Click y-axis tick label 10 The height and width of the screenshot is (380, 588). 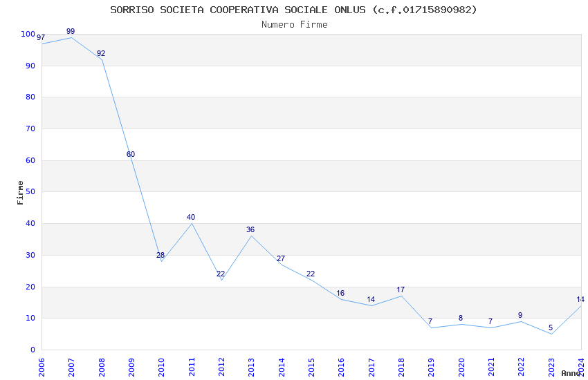[30, 319]
